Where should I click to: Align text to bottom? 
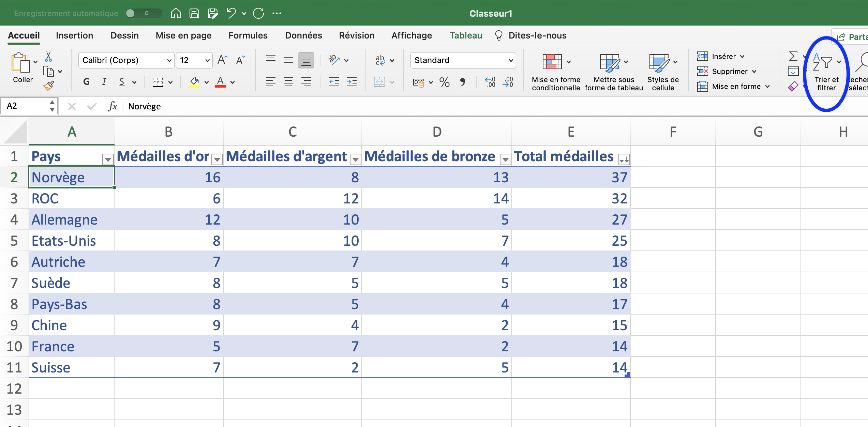[x=306, y=60]
